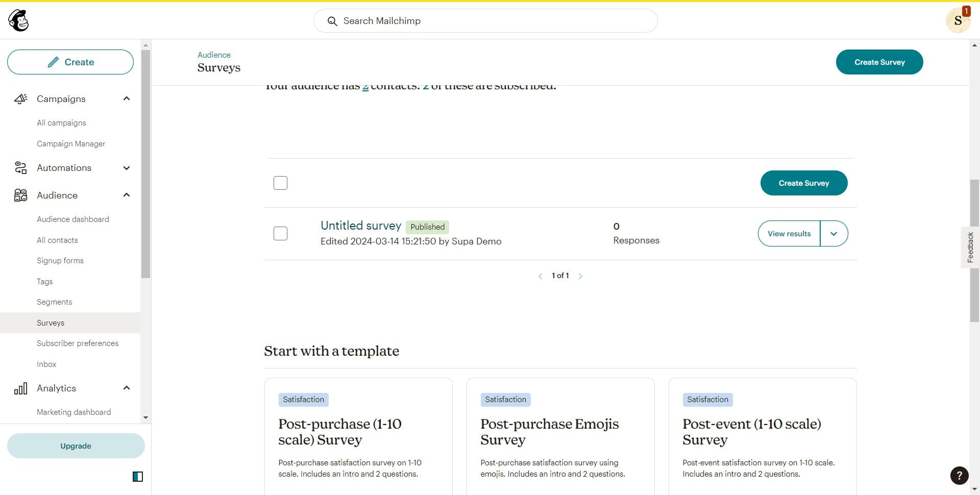Select the Campaigns megaphone icon
The height and width of the screenshot is (495, 980).
point(20,98)
